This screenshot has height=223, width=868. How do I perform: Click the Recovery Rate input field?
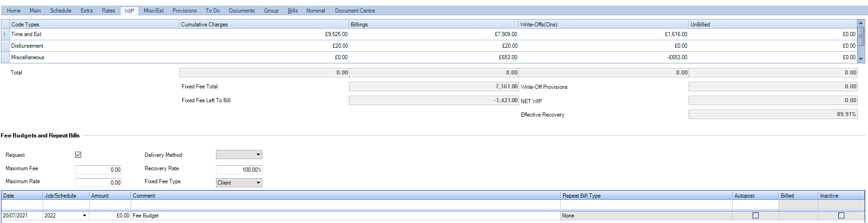coord(239,170)
